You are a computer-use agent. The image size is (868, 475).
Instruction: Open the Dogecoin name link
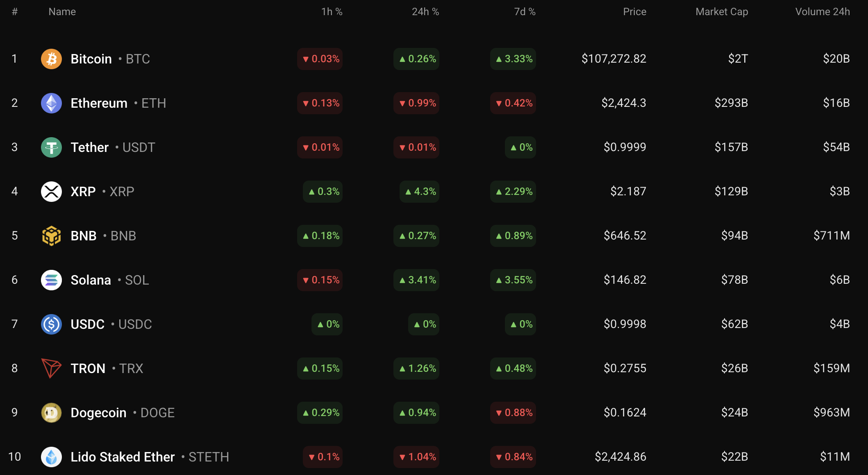pyautogui.click(x=98, y=413)
